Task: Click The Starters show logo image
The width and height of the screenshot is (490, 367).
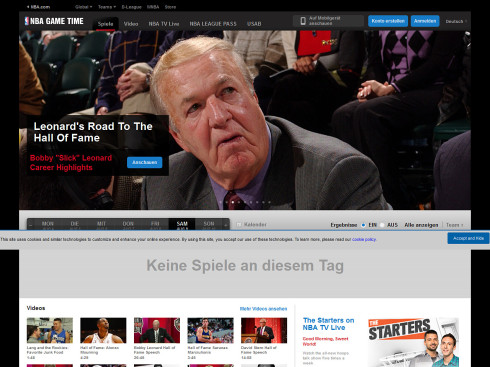Action: click(x=413, y=342)
